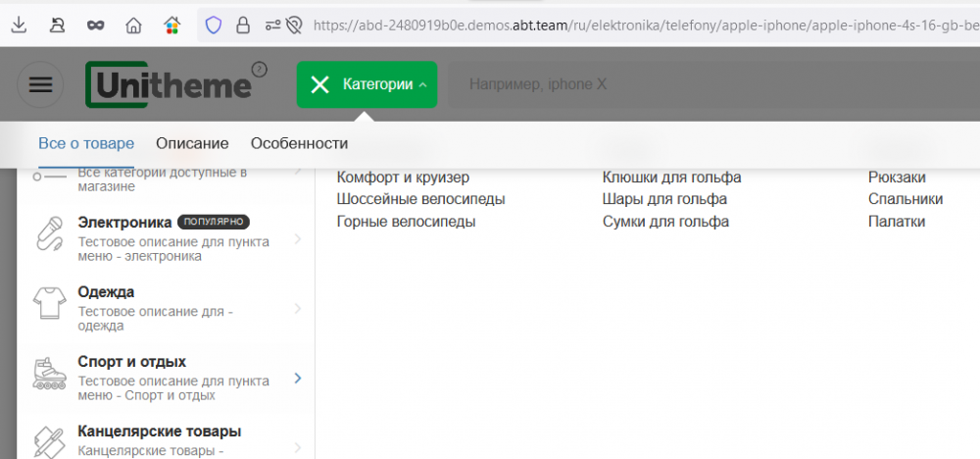Click the padlock site security icon
The height and width of the screenshot is (459, 980).
[242, 25]
